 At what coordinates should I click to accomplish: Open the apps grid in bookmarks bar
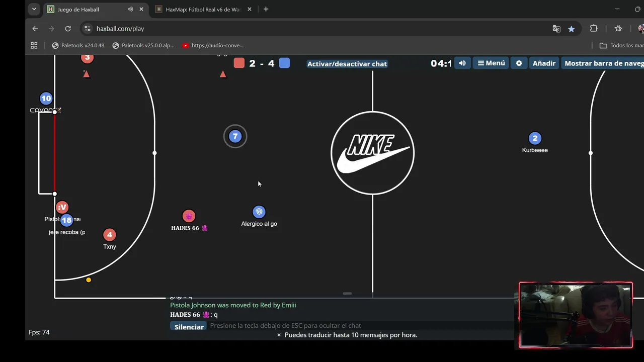coord(34,45)
